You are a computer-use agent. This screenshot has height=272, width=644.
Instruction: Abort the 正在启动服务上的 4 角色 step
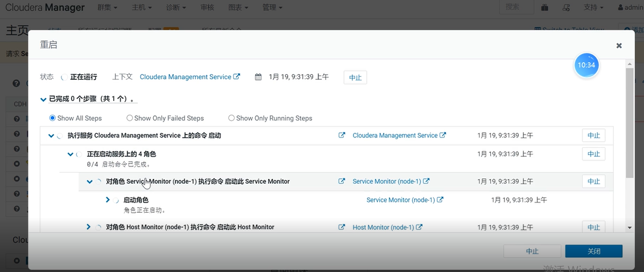coord(593,154)
